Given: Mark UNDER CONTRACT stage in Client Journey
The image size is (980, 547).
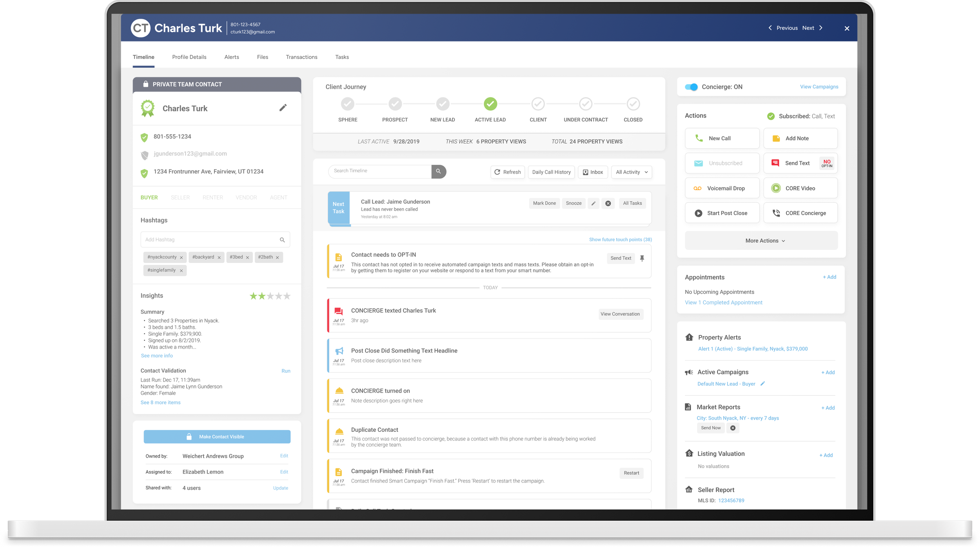Looking at the screenshot, I should coord(585,104).
